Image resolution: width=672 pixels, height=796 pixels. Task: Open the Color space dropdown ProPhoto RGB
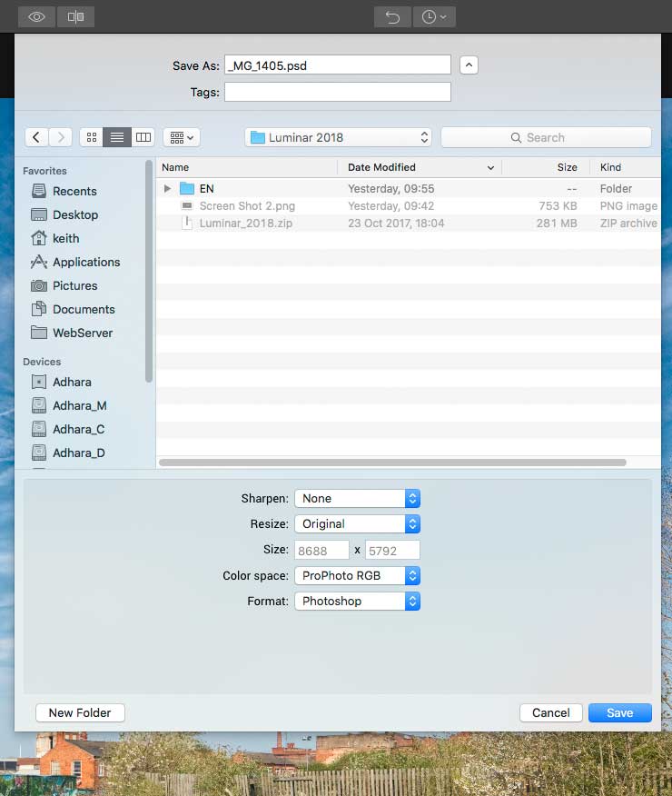pyautogui.click(x=357, y=575)
